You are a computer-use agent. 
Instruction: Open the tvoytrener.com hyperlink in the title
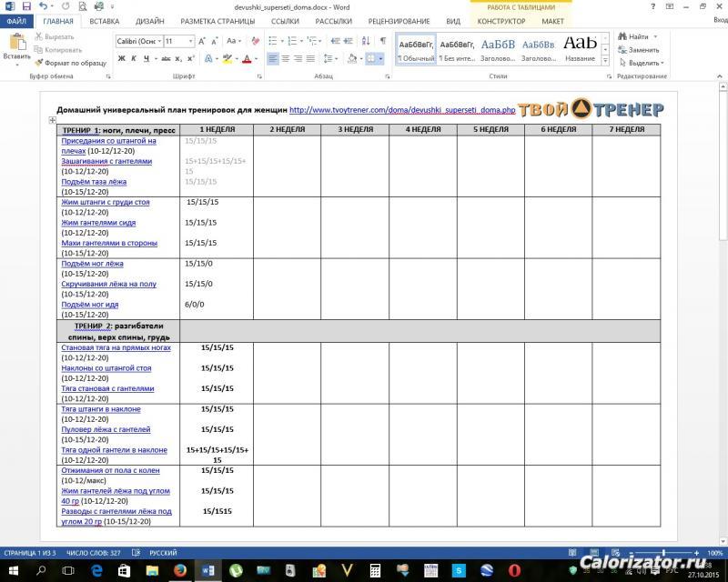(x=402, y=110)
